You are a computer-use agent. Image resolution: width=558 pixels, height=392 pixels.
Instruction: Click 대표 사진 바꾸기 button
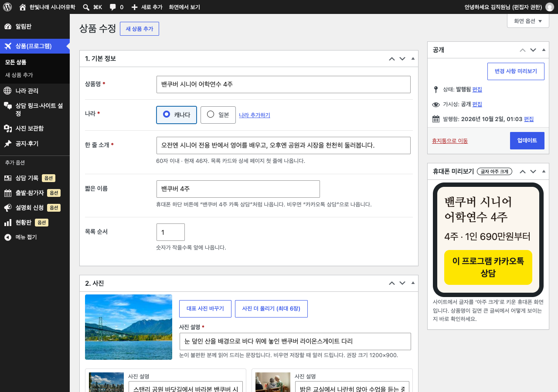click(x=205, y=309)
